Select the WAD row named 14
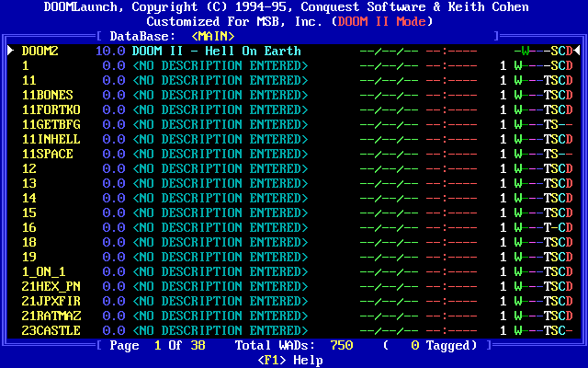Screen dimensions: 588x368 294,198
